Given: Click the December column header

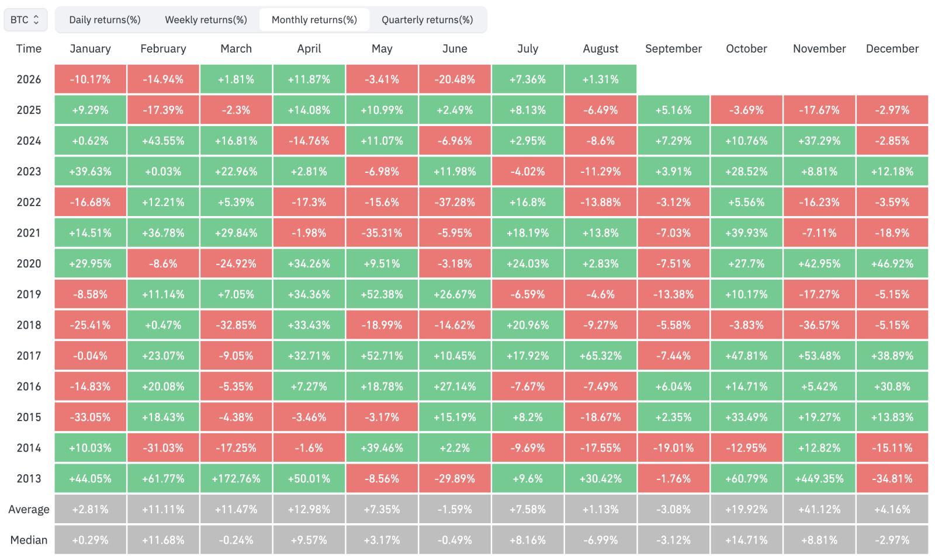Looking at the screenshot, I should point(892,48).
